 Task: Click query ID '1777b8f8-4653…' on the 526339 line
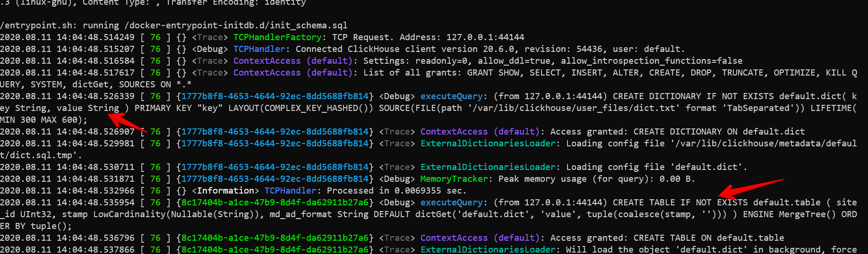tap(275, 96)
